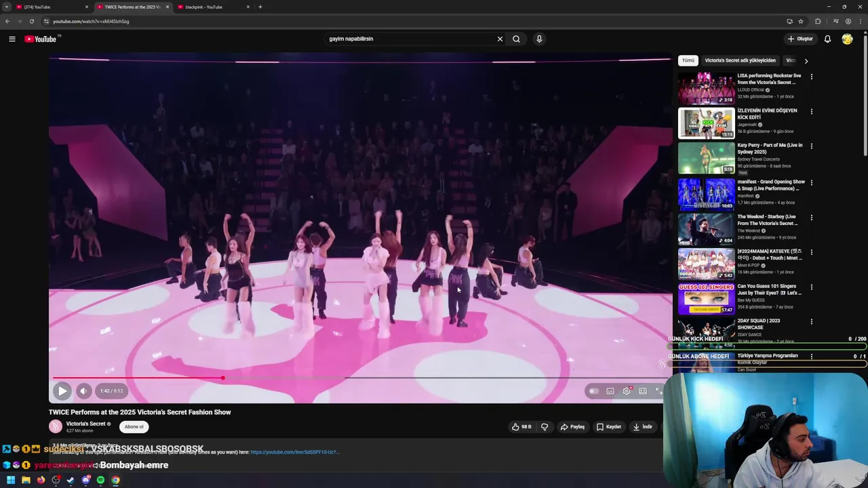
Task: Open LISA performing Rockstar video thumbnail
Action: [x=706, y=88]
